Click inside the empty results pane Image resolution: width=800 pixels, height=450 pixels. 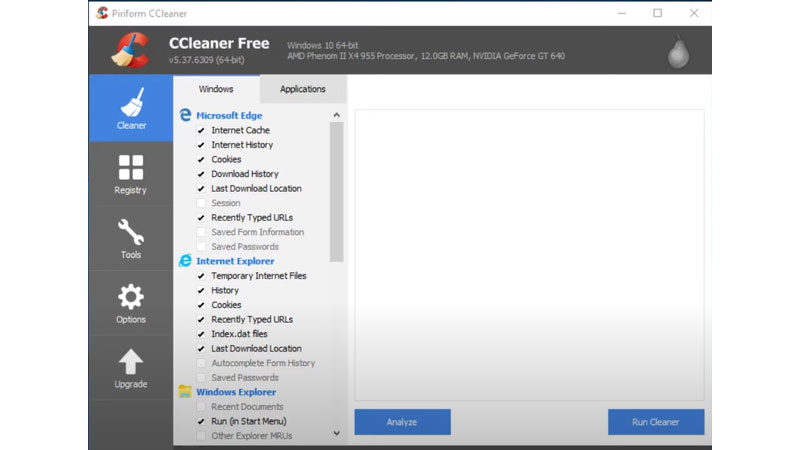(529, 255)
